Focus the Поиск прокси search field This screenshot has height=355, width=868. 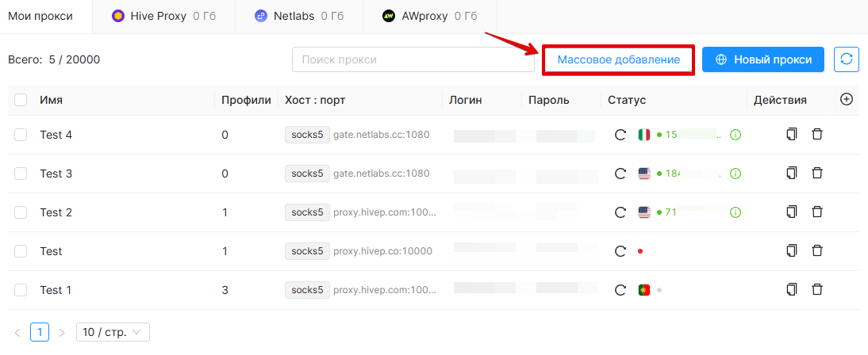(413, 59)
